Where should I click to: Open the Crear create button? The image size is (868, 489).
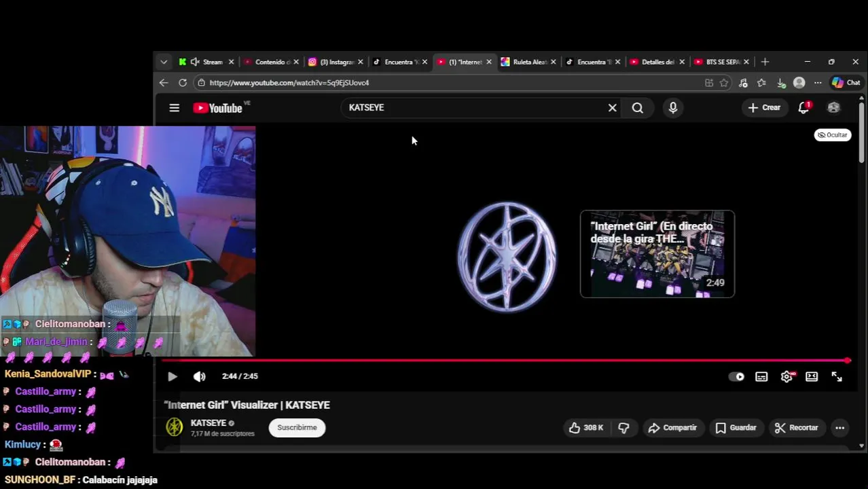[x=764, y=107]
